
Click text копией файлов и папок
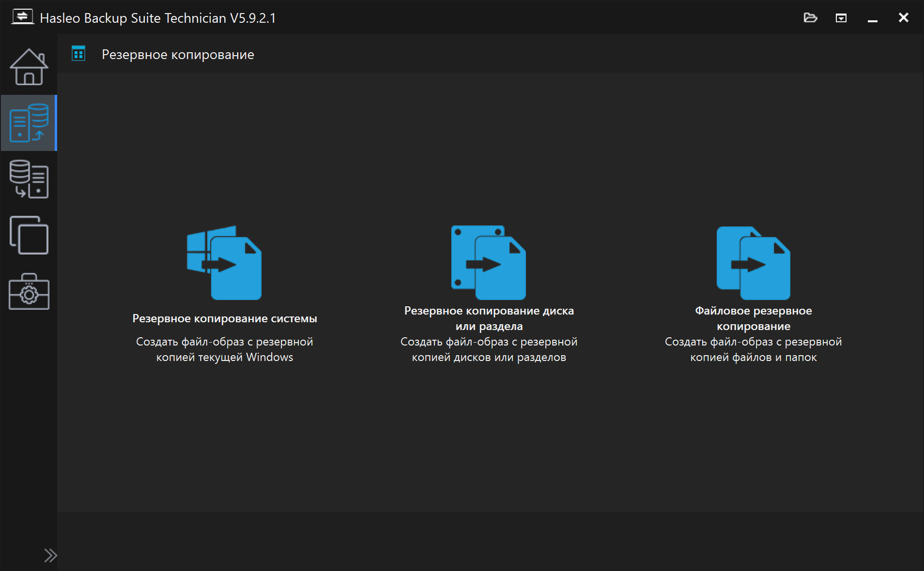click(x=754, y=357)
